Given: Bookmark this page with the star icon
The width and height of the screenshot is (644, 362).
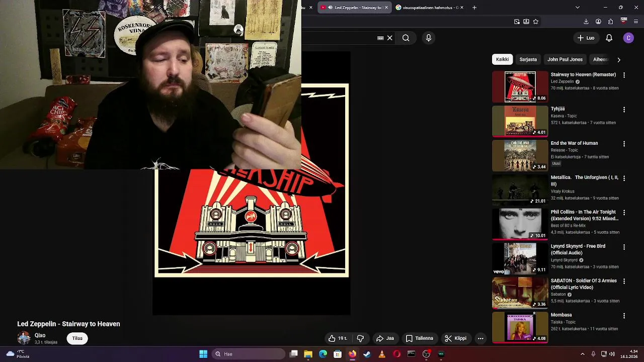Looking at the screenshot, I should pos(535,22).
